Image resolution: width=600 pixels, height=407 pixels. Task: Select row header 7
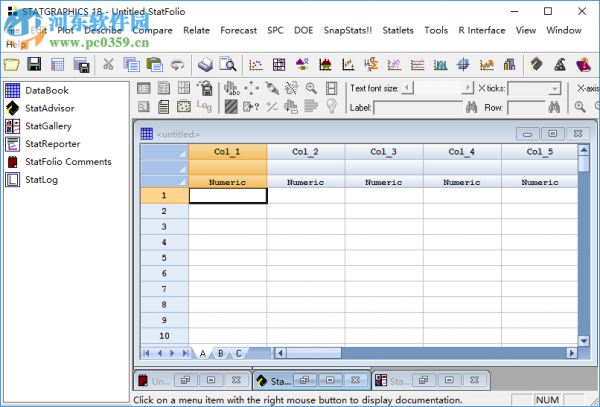(x=164, y=289)
